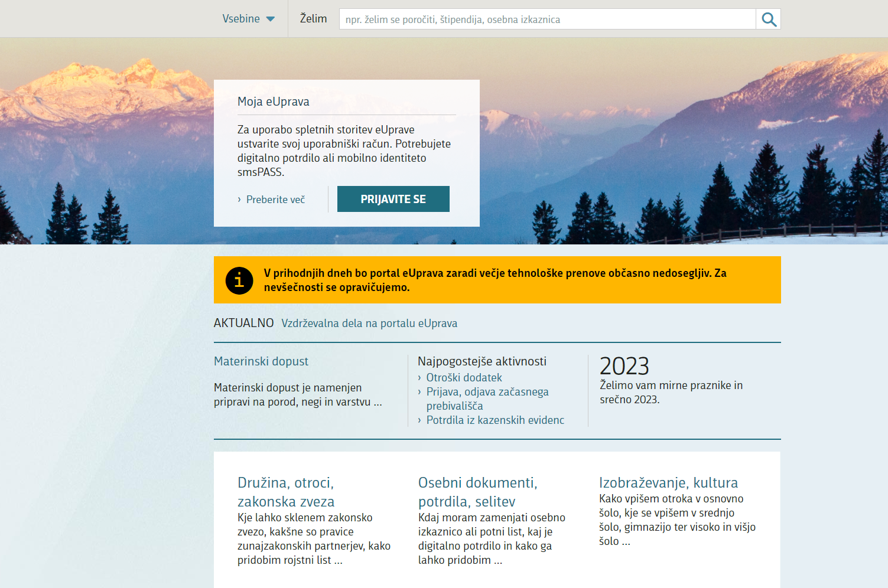The image size is (888, 588).
Task: Open the Materinski dopust article heading
Action: point(261,361)
